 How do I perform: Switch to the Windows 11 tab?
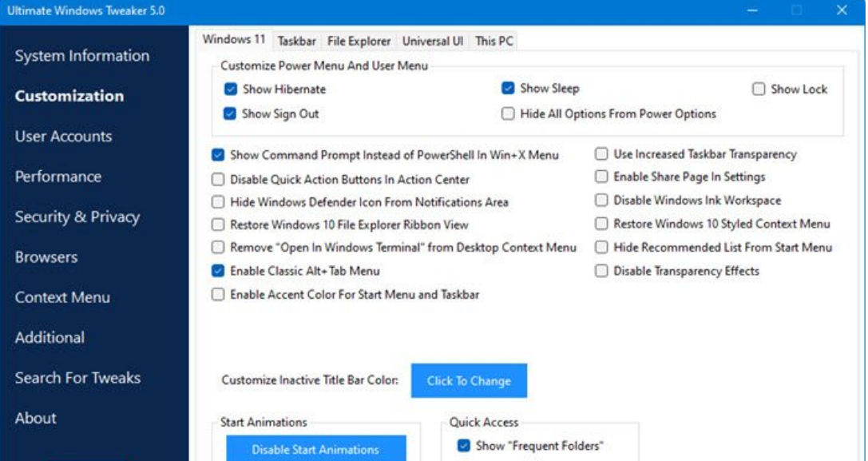tap(234, 39)
